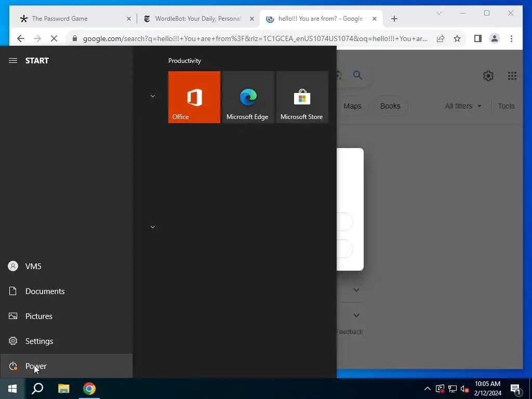
Task: View site information lock icon
Action: pos(75,38)
